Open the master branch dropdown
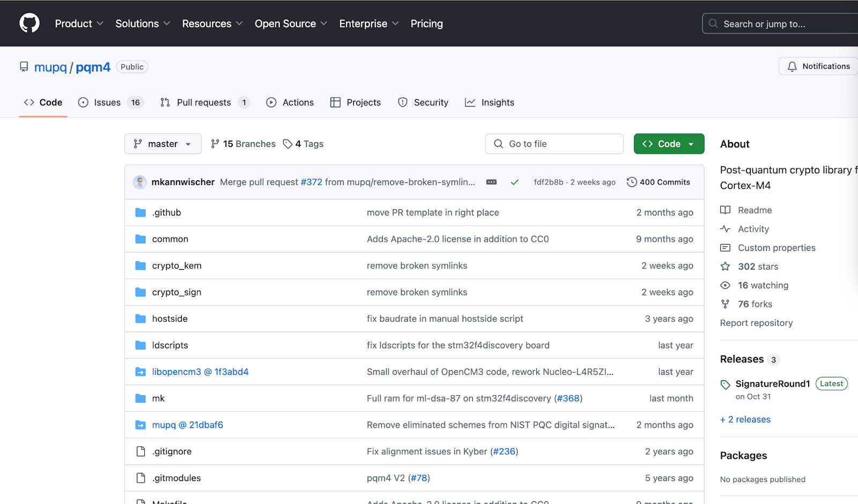Image resolution: width=858 pixels, height=504 pixels. [162, 144]
